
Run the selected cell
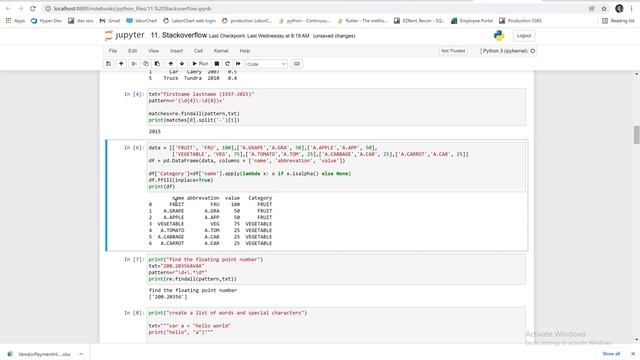pyautogui.click(x=200, y=64)
